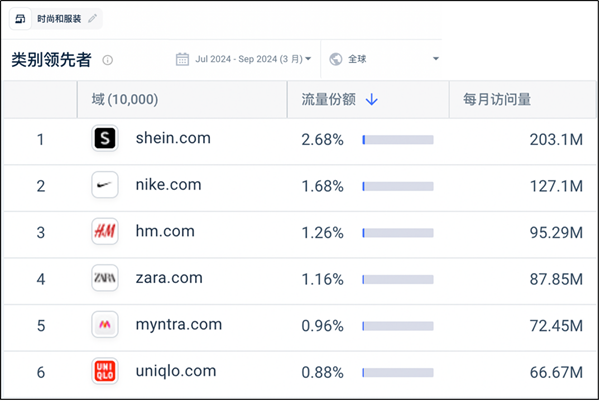Click the info icon beside 类别领先者
Viewport: 600px width, 401px height.
click(x=108, y=60)
